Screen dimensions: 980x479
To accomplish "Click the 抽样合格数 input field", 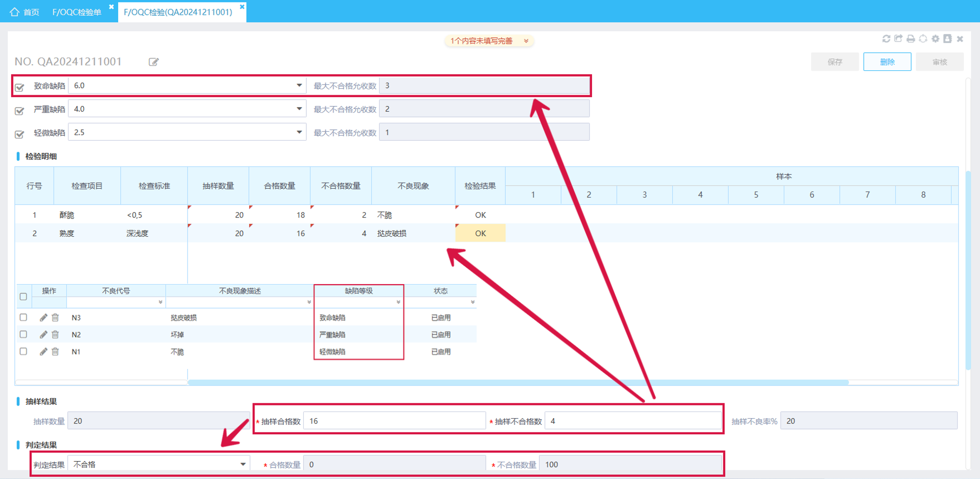I will pos(395,421).
